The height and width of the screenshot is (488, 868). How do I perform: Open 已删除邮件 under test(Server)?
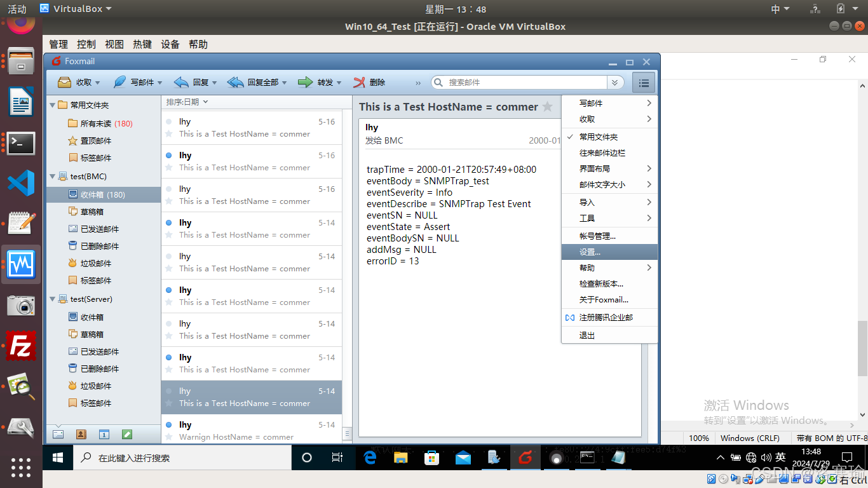point(99,369)
